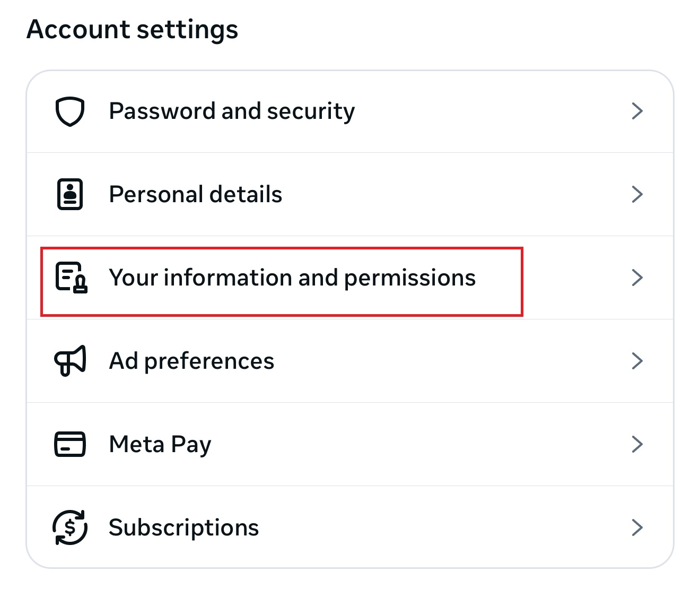Screen dimensions: 700x597
Task: Open the Meta Pay label
Action: 160,444
